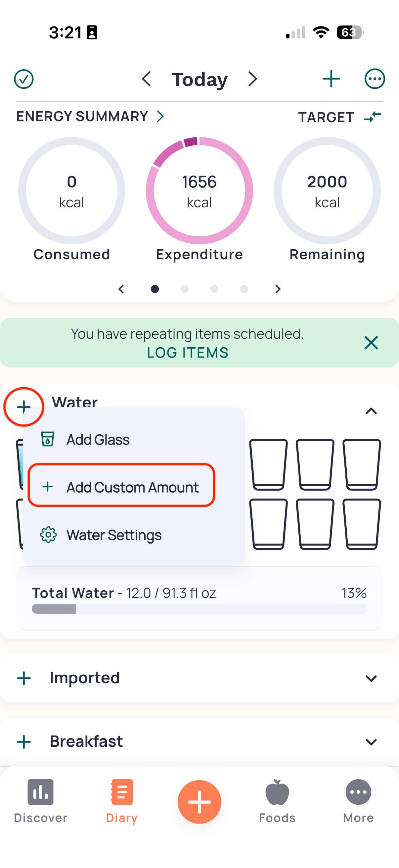Screen dimensions: 399x868
Task: Tap the Target swap arrows icon
Action: tap(373, 117)
